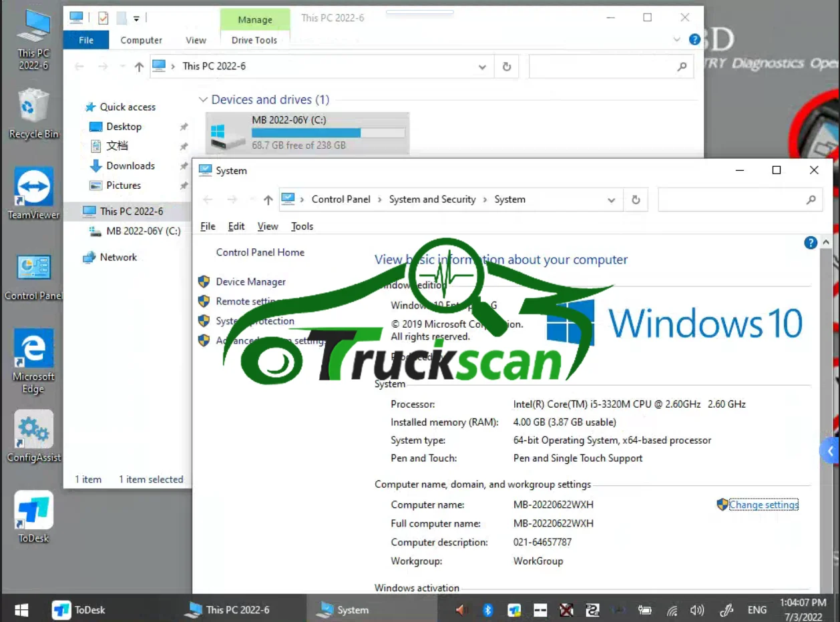This screenshot has height=622, width=840.
Task: Refresh the This PC Explorer address bar
Action: (506, 67)
